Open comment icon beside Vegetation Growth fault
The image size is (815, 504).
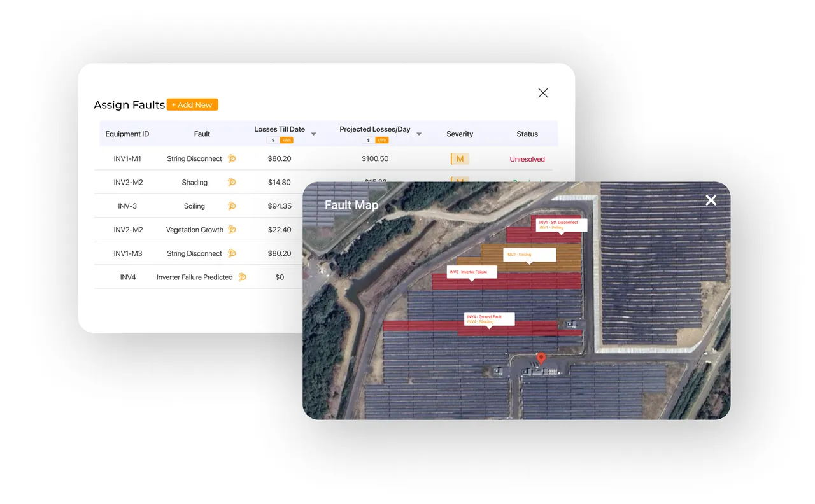click(232, 229)
